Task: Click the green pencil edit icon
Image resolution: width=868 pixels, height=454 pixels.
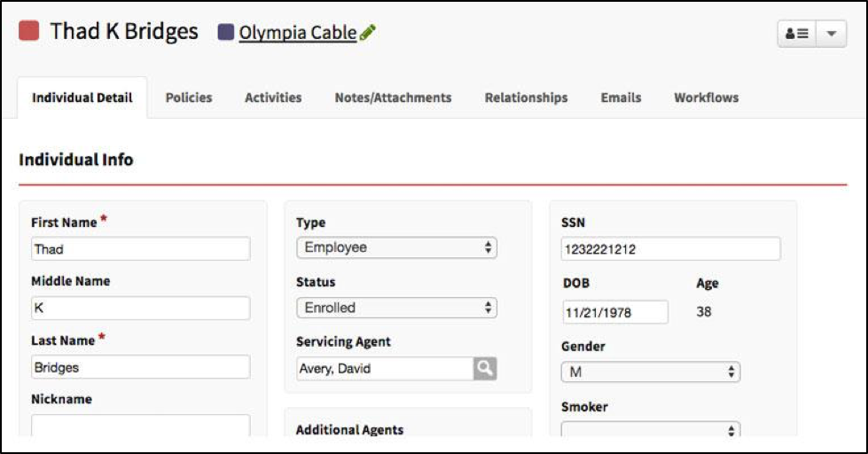Action: click(368, 33)
